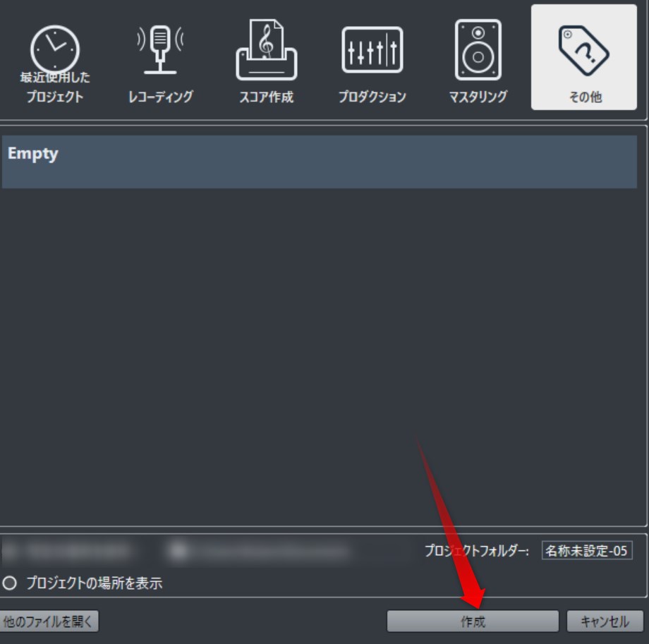This screenshot has width=649, height=644.
Task: Pick the loudspeaker Mastering category icon
Action: click(478, 49)
